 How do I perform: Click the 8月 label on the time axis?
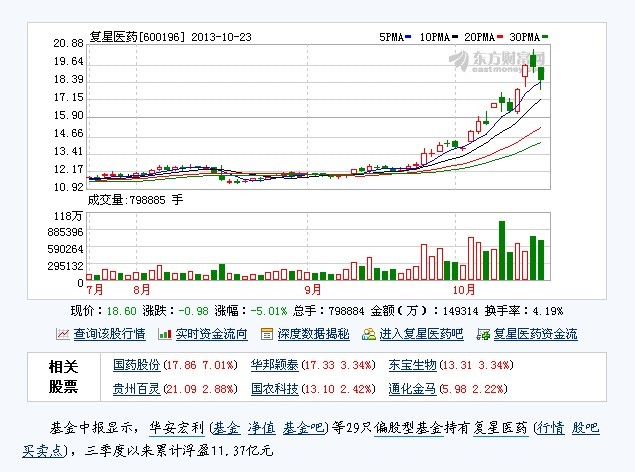(x=142, y=290)
